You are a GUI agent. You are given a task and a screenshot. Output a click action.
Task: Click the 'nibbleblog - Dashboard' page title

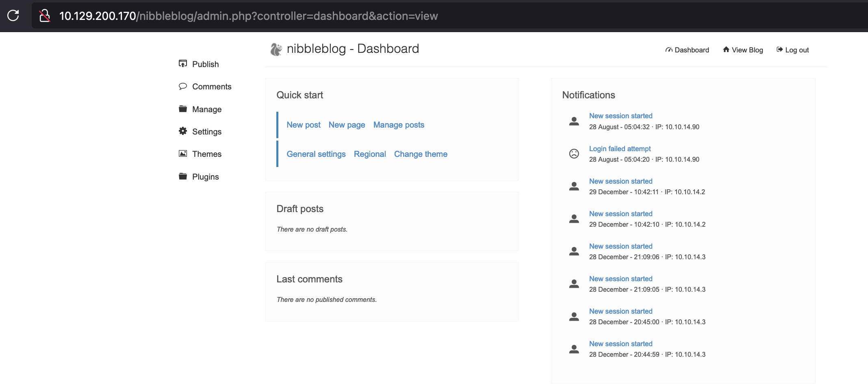pyautogui.click(x=353, y=49)
